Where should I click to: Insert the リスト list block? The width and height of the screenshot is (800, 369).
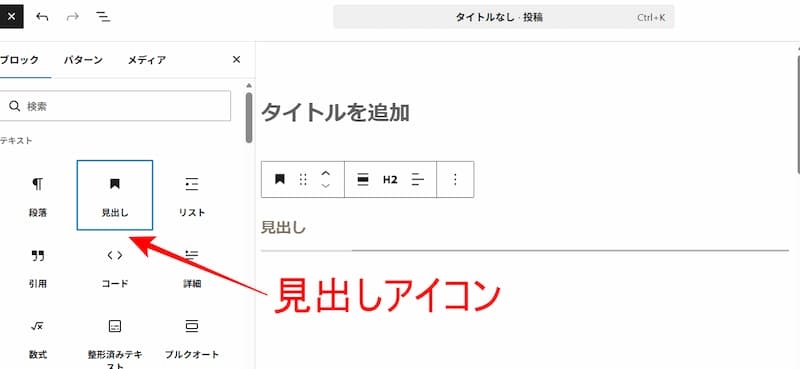click(x=192, y=195)
